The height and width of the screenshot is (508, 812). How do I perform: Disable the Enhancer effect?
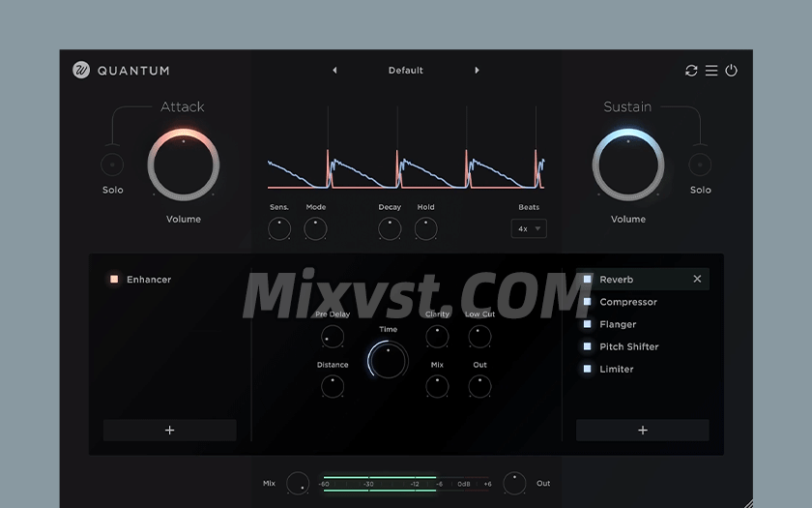114,280
